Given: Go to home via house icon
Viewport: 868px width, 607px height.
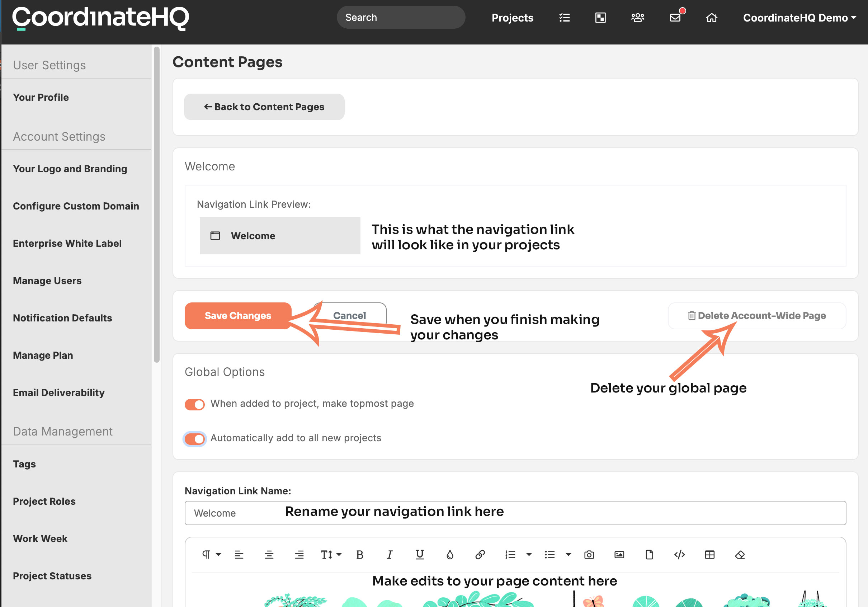Looking at the screenshot, I should coord(712,18).
